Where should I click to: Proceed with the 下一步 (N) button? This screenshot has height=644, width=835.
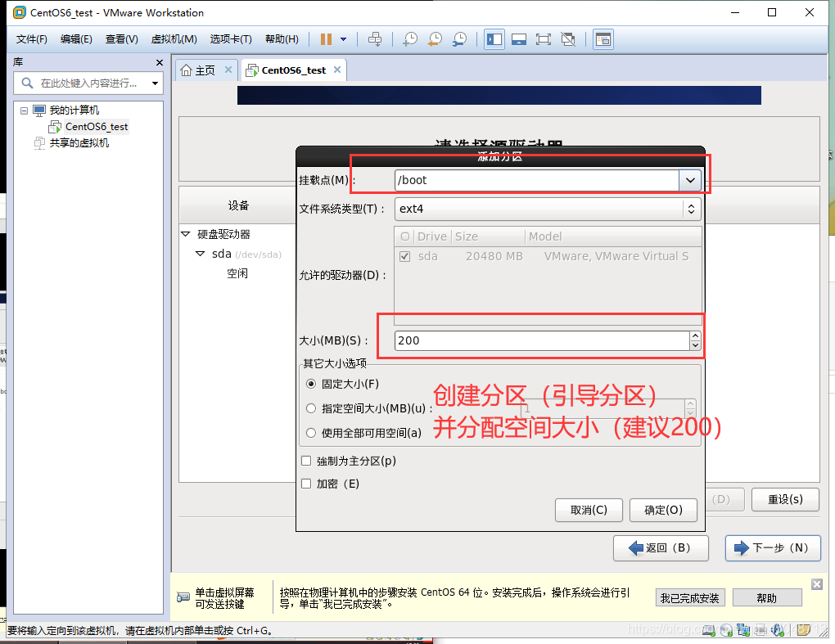[773, 547]
